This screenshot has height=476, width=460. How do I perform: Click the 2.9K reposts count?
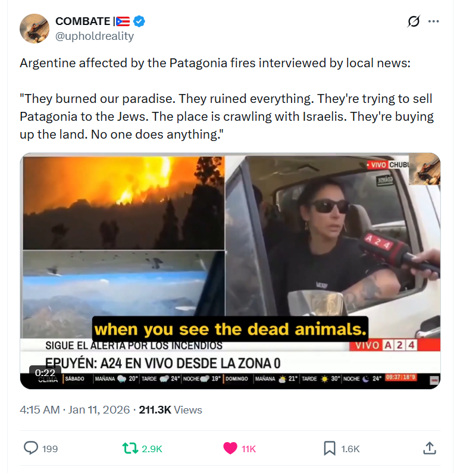[152, 449]
